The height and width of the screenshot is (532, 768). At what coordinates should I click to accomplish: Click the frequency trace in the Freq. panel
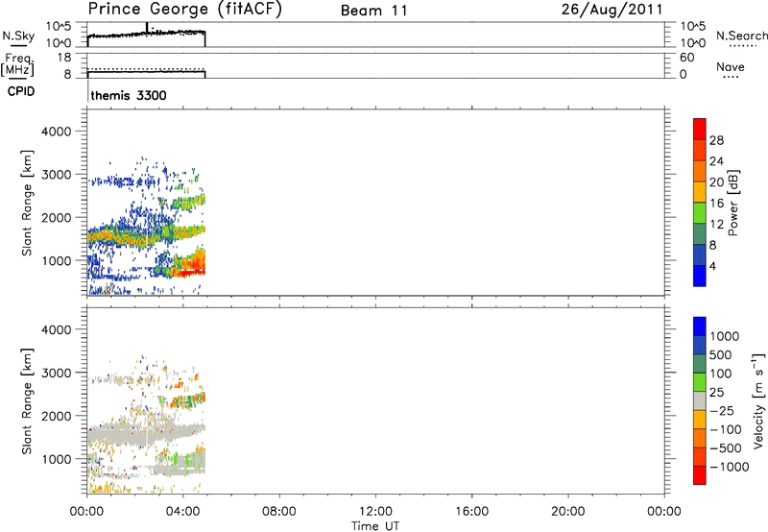tap(147, 71)
